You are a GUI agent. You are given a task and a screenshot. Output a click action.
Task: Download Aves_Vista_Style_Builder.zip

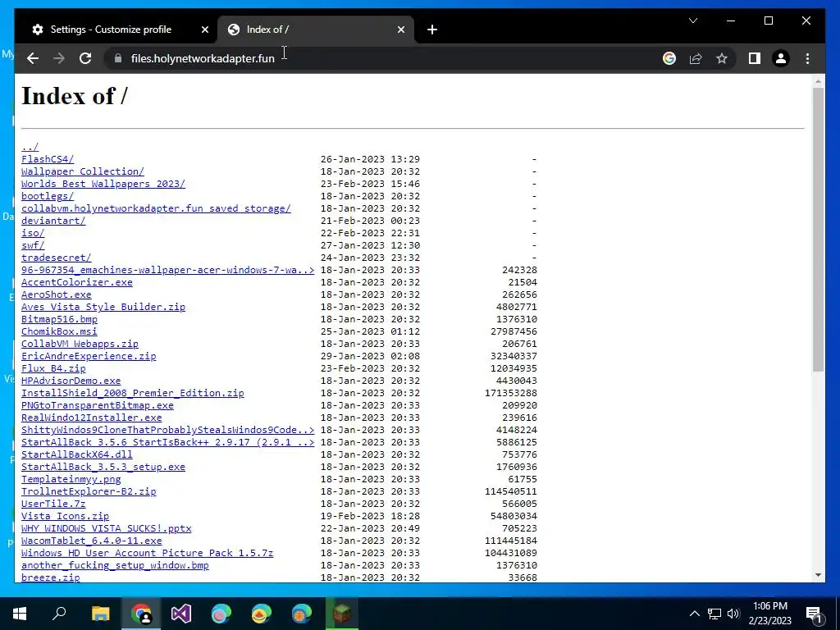(103, 307)
